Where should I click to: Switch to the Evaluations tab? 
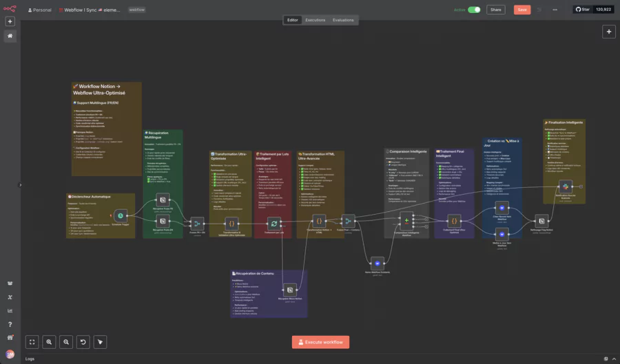click(343, 20)
